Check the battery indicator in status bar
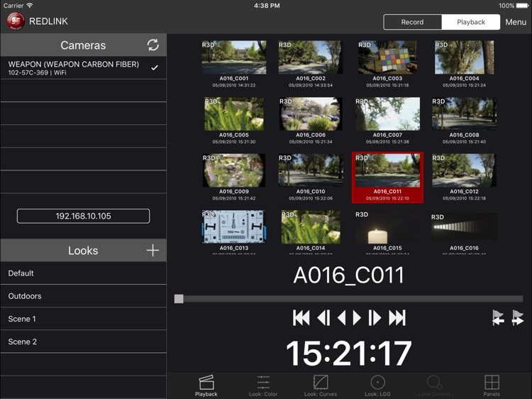The height and width of the screenshot is (399, 532). (523, 6)
